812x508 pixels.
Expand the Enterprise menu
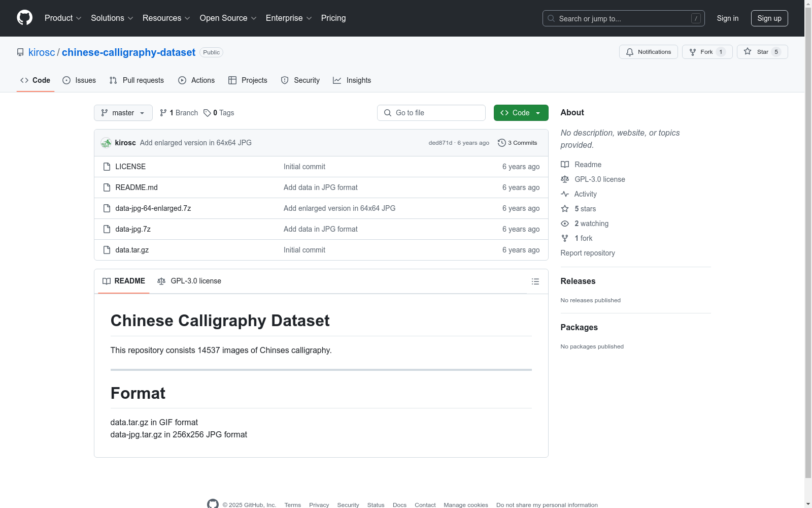coord(289,18)
